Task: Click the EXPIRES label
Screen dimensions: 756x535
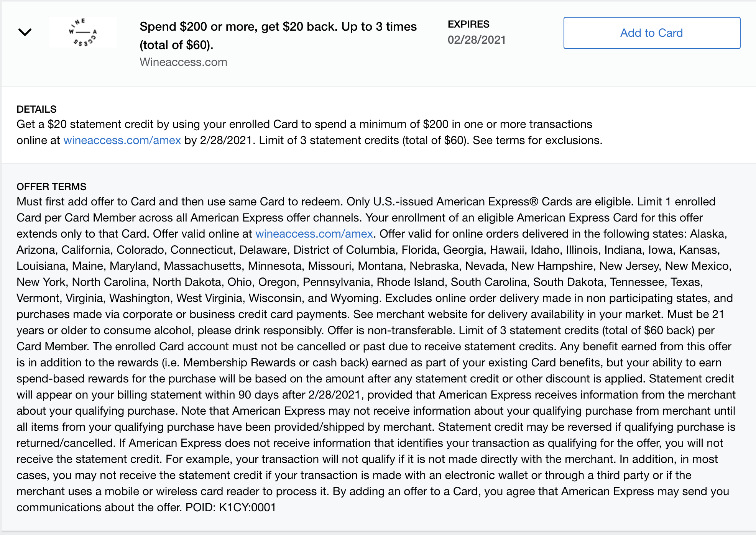Action: 468,25
